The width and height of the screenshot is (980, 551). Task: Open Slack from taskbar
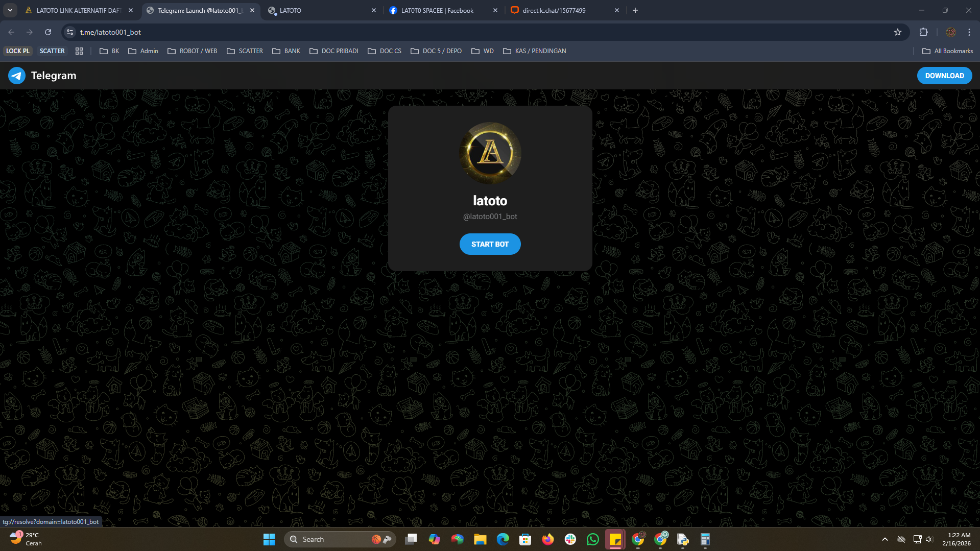pos(570,539)
